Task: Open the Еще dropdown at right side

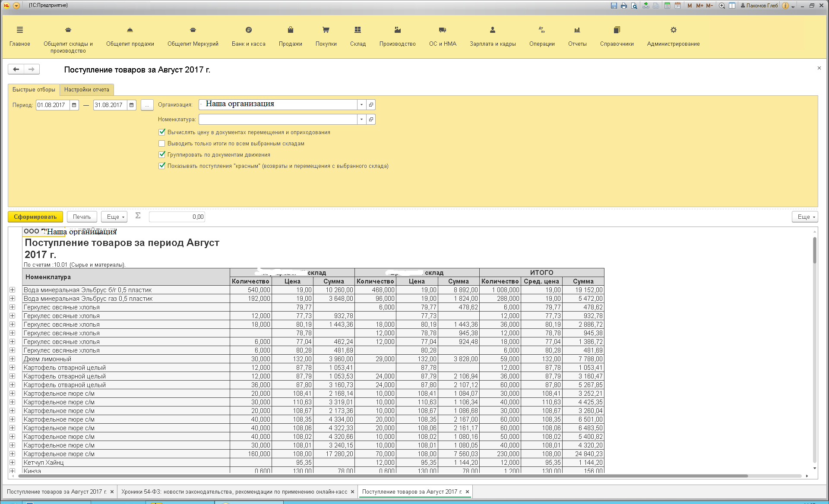Action: coord(805,217)
